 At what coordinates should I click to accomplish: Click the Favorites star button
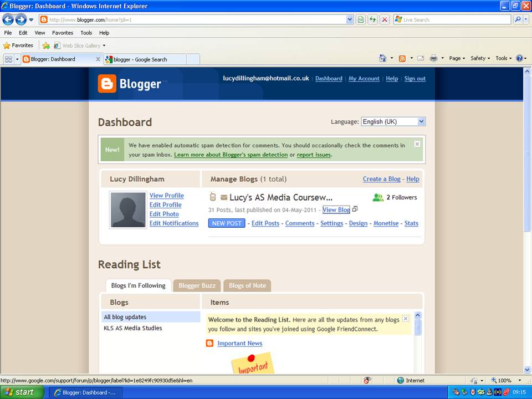[x=18, y=45]
